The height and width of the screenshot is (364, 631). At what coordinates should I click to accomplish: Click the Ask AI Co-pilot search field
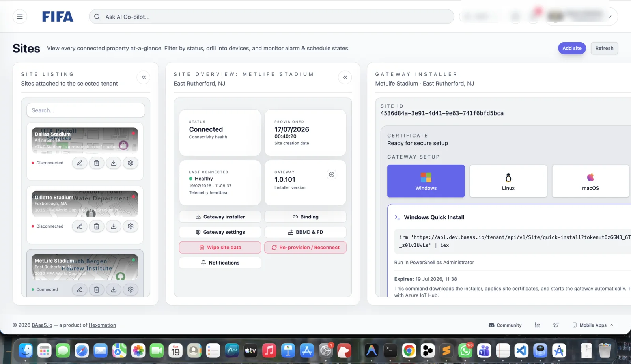click(x=271, y=17)
